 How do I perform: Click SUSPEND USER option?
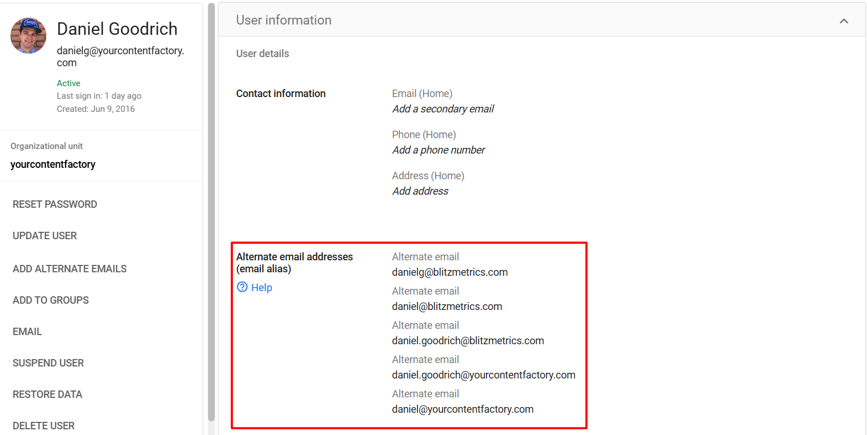pos(48,362)
